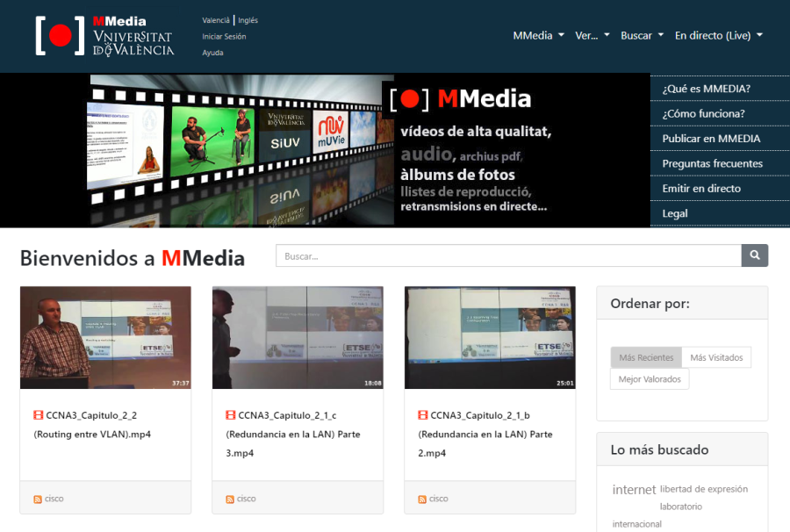Viewport: 790px width, 532px height.
Task: Go to Publicar en MMEDIA
Action: point(720,139)
